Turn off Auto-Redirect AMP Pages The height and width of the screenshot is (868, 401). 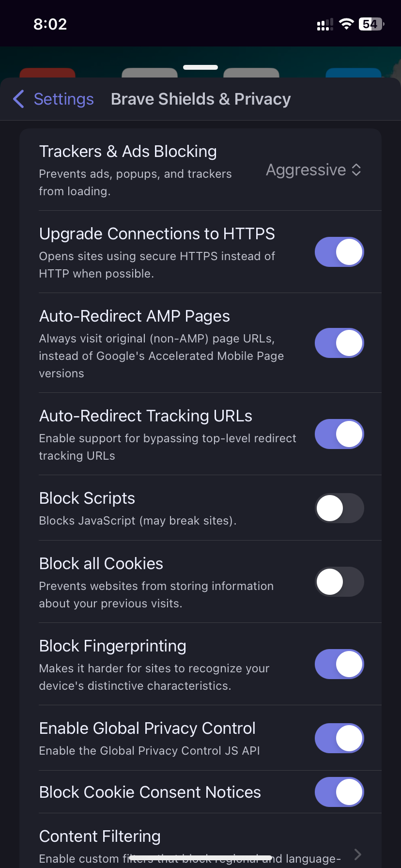[339, 343]
